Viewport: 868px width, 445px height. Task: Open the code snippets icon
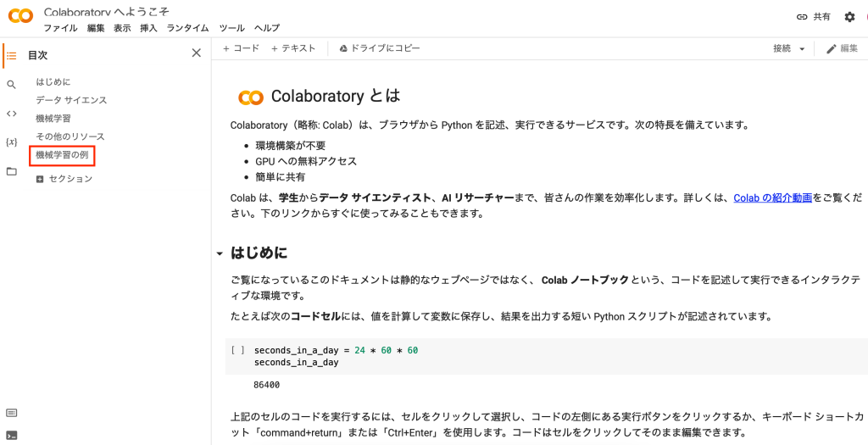[11, 114]
